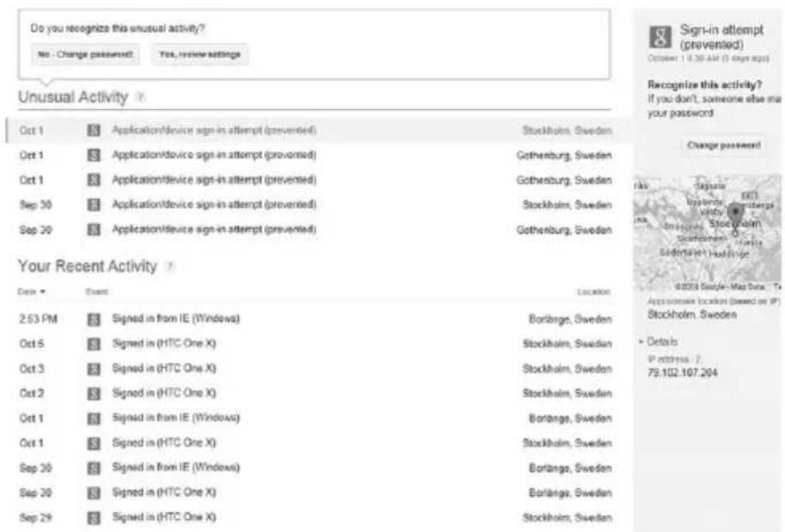Click 'Stockholm, Sweden' location in the Oct 6 row
Image resolution: width=785 pixels, height=532 pixels.
[x=567, y=343]
